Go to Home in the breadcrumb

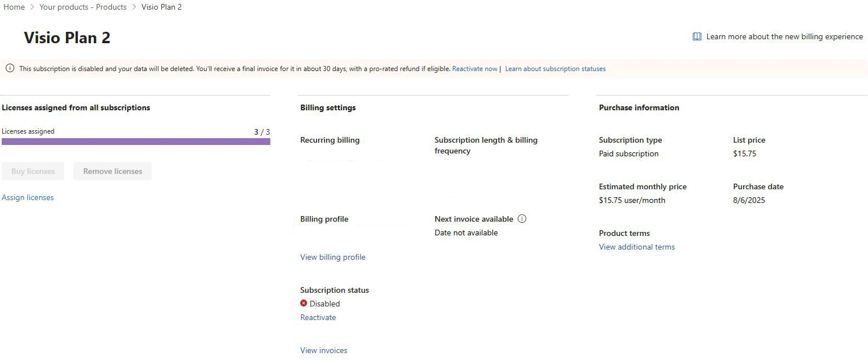[14, 7]
